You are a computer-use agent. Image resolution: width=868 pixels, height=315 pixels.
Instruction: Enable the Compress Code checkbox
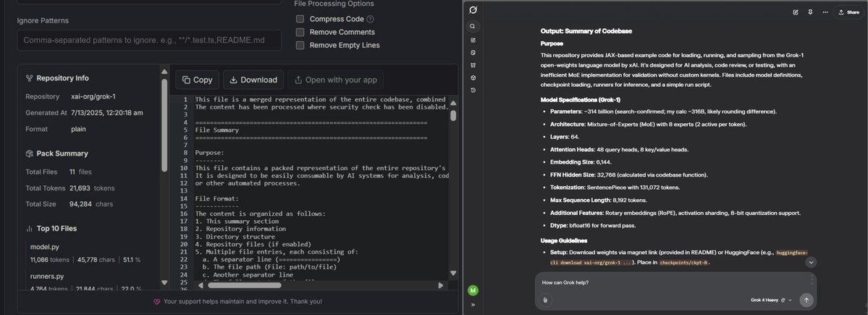pyautogui.click(x=300, y=19)
